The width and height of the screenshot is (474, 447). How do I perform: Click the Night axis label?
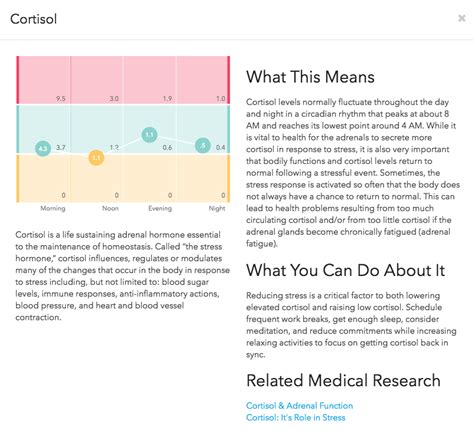[217, 208]
